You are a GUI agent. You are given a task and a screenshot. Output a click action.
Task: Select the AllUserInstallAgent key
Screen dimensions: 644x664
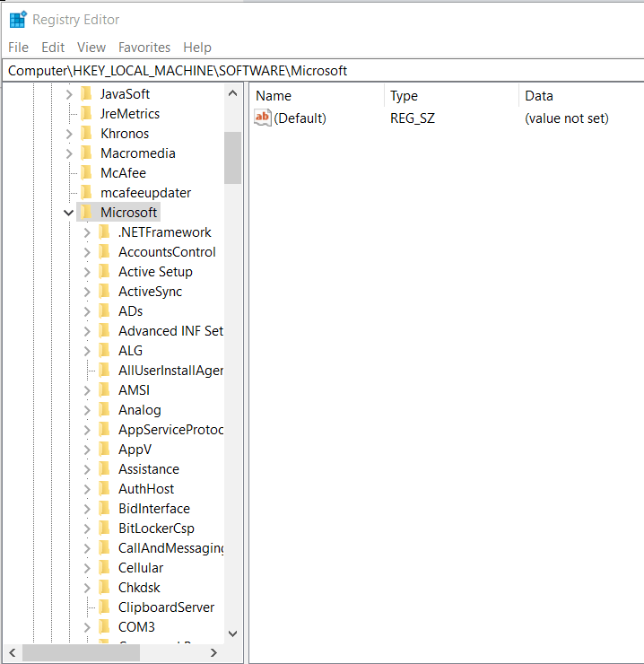(x=170, y=370)
